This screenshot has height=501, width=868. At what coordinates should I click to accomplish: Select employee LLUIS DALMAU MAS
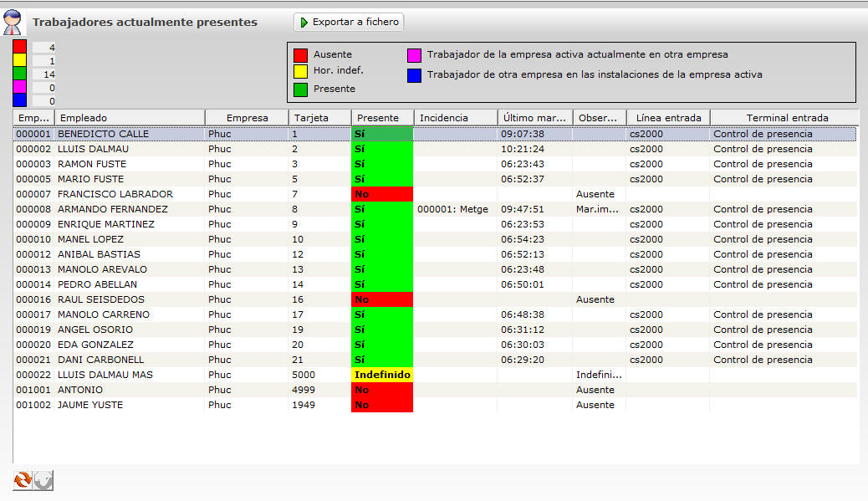pyautogui.click(x=105, y=375)
